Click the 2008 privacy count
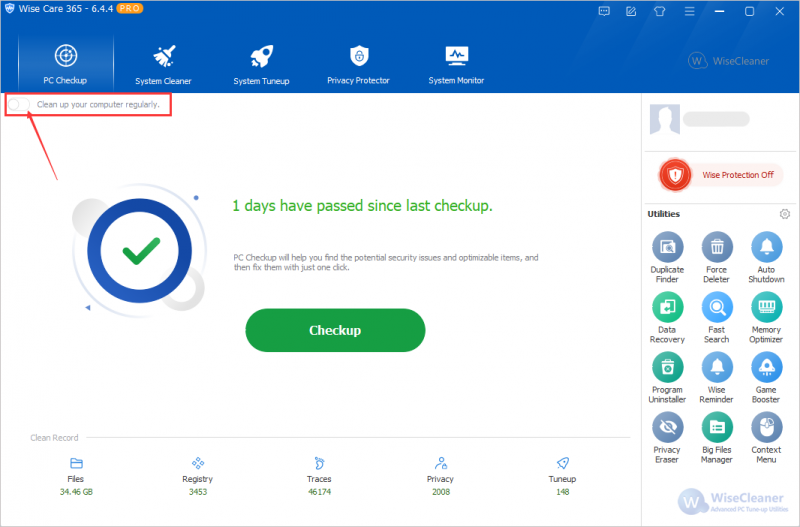800x527 pixels. 441,492
